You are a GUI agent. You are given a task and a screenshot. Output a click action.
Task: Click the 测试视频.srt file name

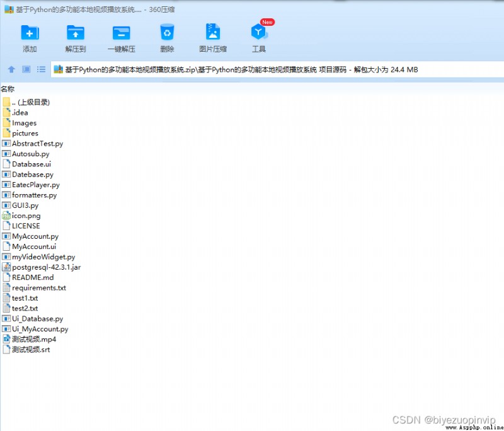click(31, 349)
